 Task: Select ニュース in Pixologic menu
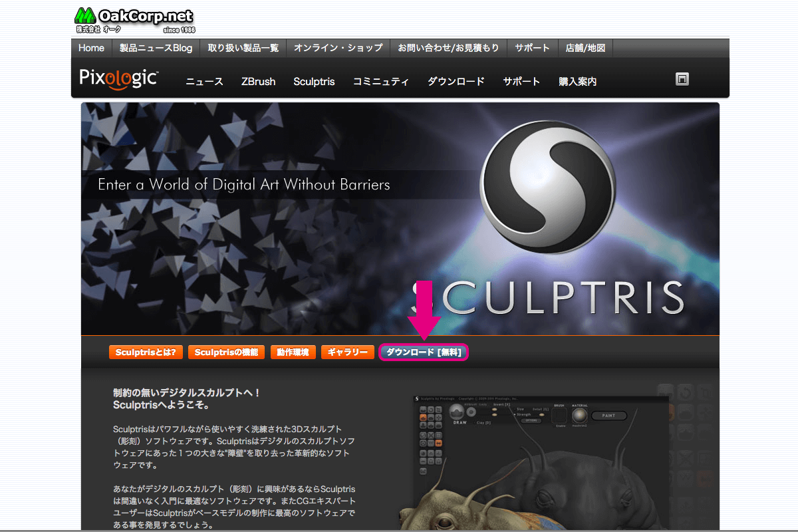(204, 82)
